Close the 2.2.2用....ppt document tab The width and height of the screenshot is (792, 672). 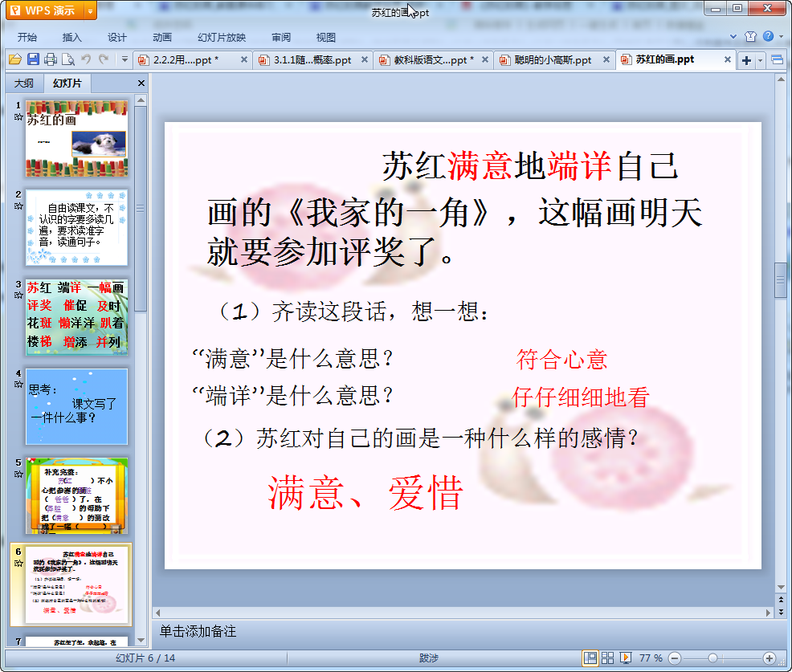click(x=244, y=59)
